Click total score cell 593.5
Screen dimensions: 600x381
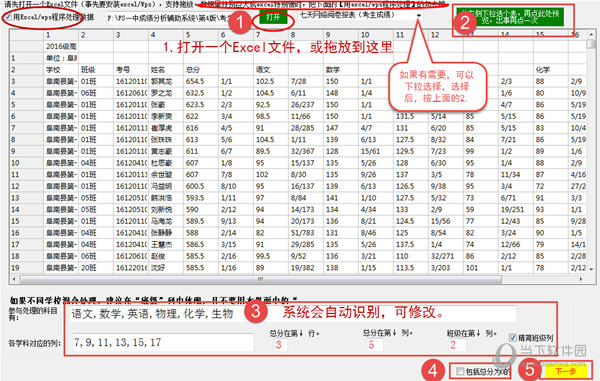pos(201,198)
